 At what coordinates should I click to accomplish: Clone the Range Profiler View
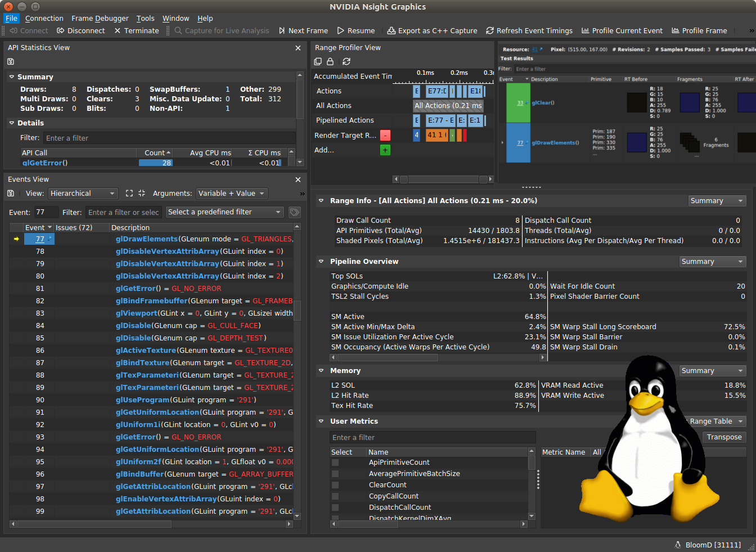[x=318, y=61]
